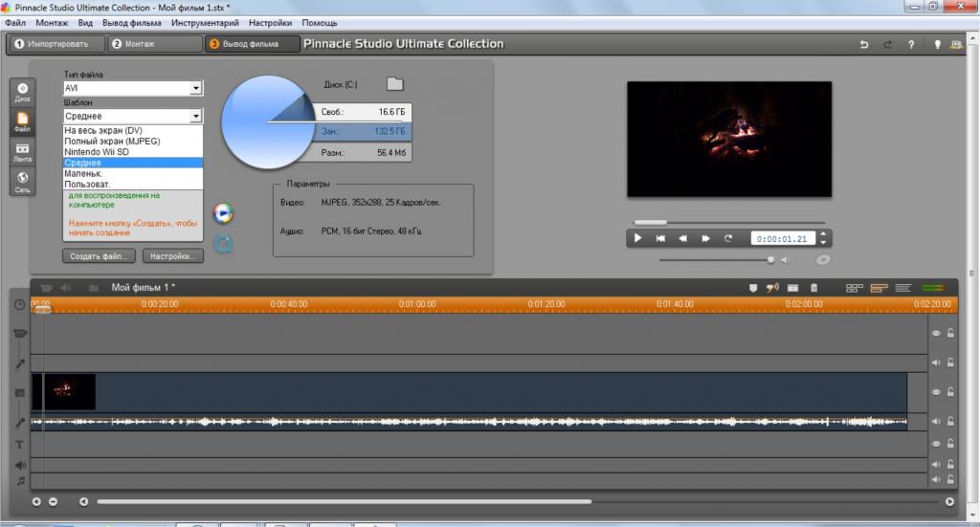The image size is (980, 527).
Task: Select highlighted Среднее list option
Action: pos(132,163)
